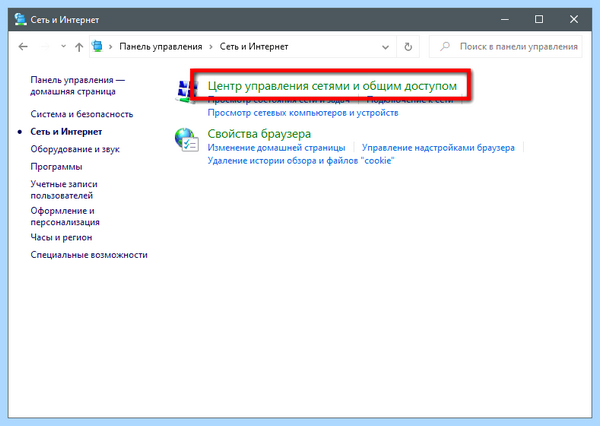The height and width of the screenshot is (426, 600).
Task: Open 'Специальные возможности' category
Action: [x=89, y=255]
